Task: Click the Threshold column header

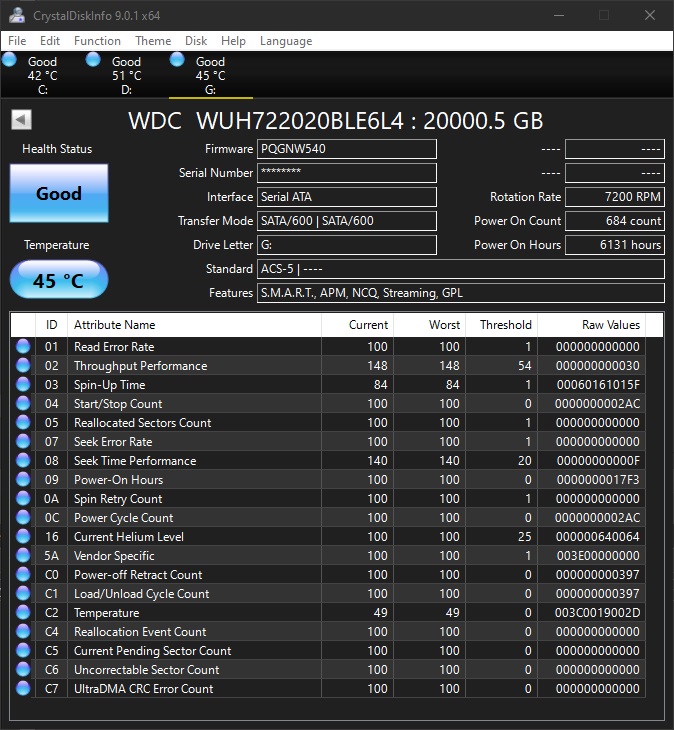Action: [x=502, y=325]
